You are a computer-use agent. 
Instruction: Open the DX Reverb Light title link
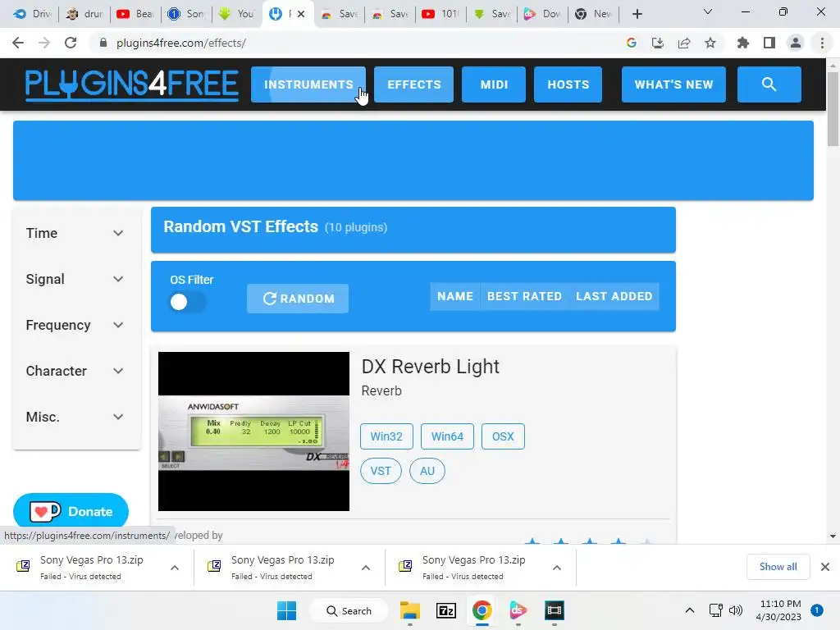point(430,367)
